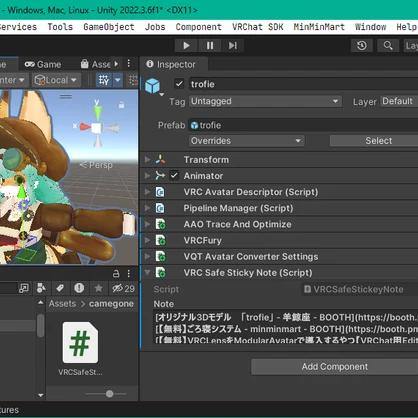Screen dimensions: 418x418
Task: Show more tabs with the tab overflow arrow
Action: [116, 63]
